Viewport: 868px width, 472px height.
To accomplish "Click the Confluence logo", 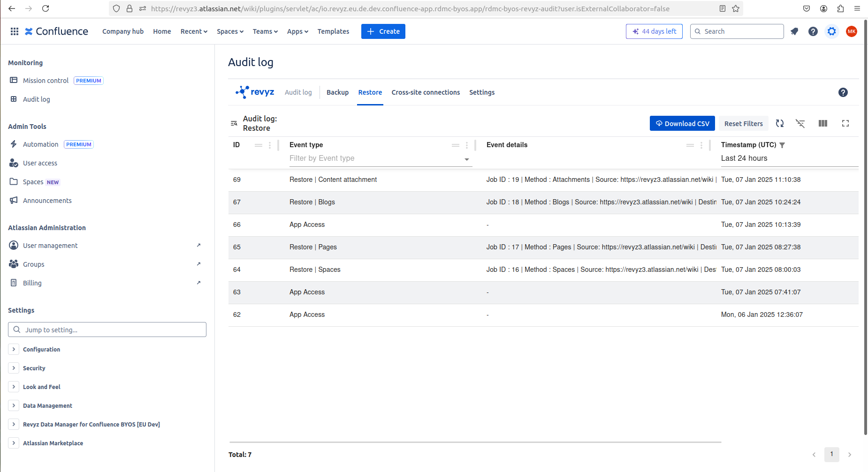I will [x=56, y=31].
